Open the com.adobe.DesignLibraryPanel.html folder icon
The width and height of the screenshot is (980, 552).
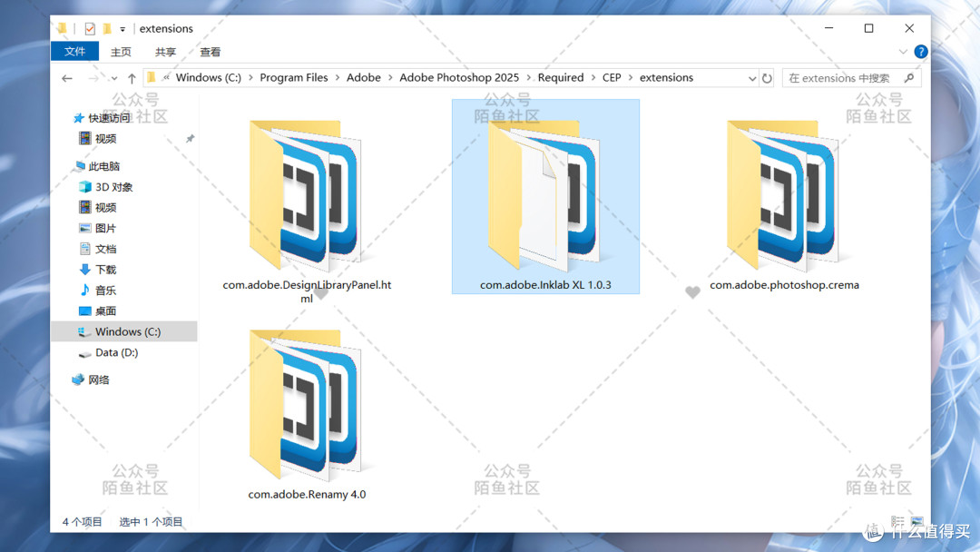305,195
